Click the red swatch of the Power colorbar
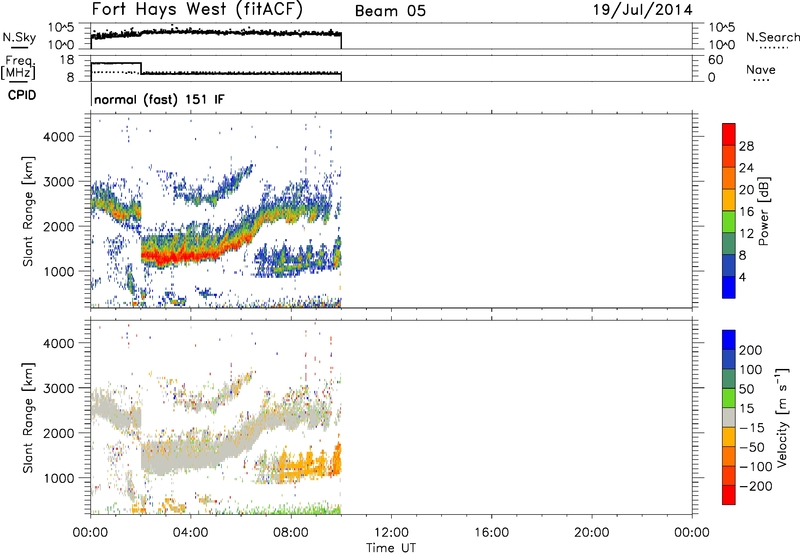800x554 pixels. 729,134
